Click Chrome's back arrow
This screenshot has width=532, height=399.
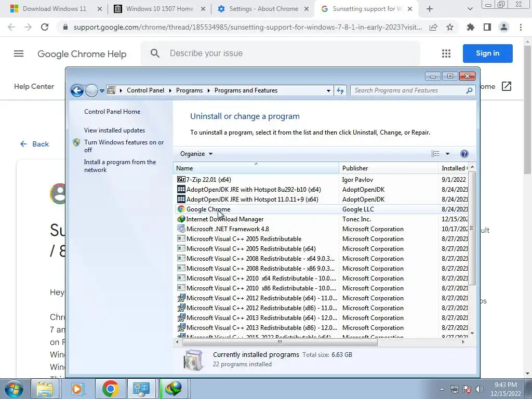pos(11,27)
